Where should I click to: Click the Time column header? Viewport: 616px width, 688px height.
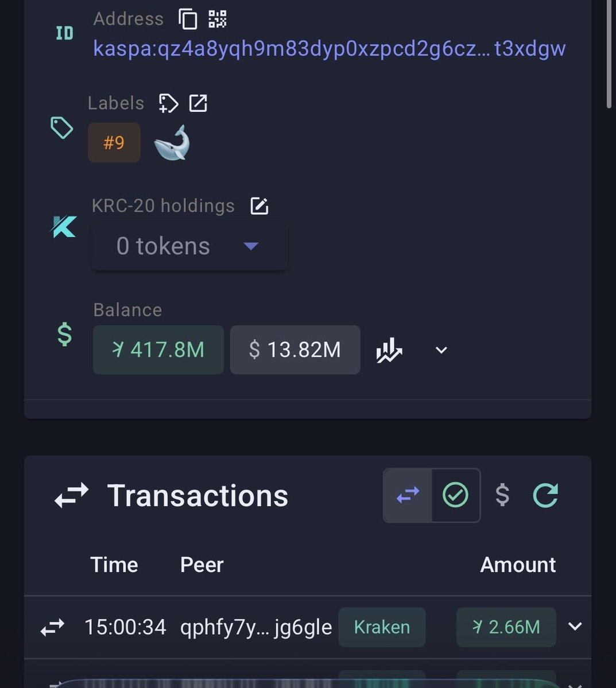click(114, 565)
